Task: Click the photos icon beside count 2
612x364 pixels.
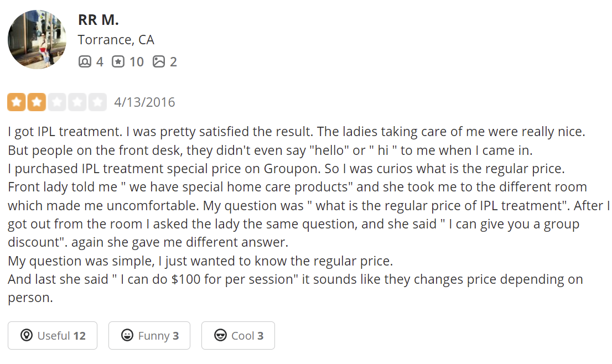Action: [x=158, y=61]
